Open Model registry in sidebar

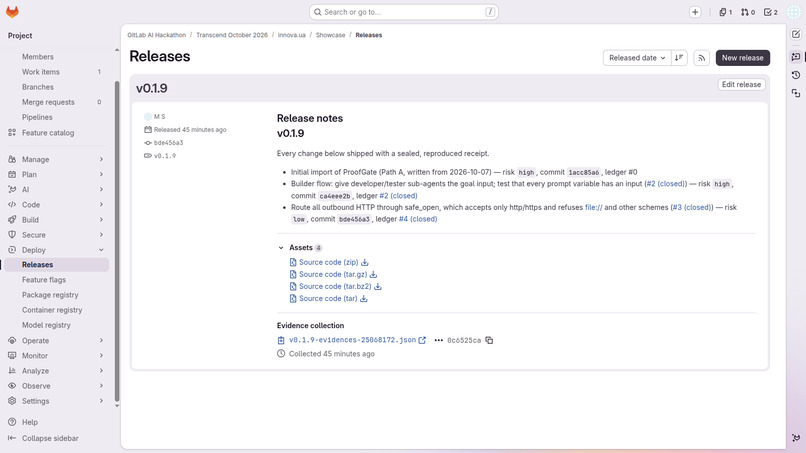(57, 325)
